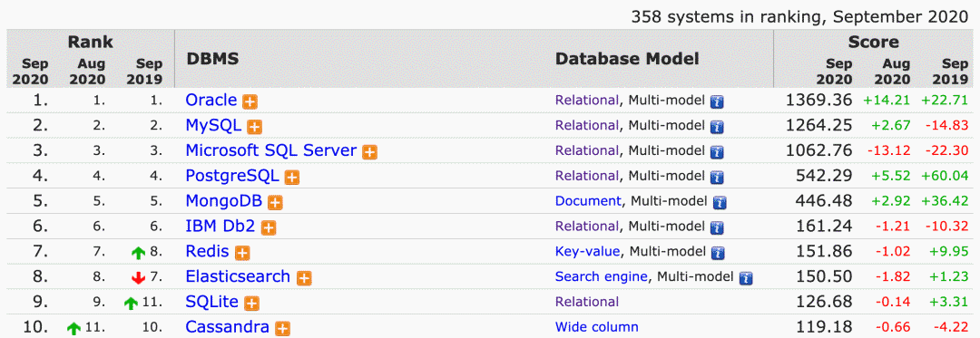This screenshot has height=338, width=980.
Task: Click the green up arrow in SQLite row
Action: pos(131,304)
